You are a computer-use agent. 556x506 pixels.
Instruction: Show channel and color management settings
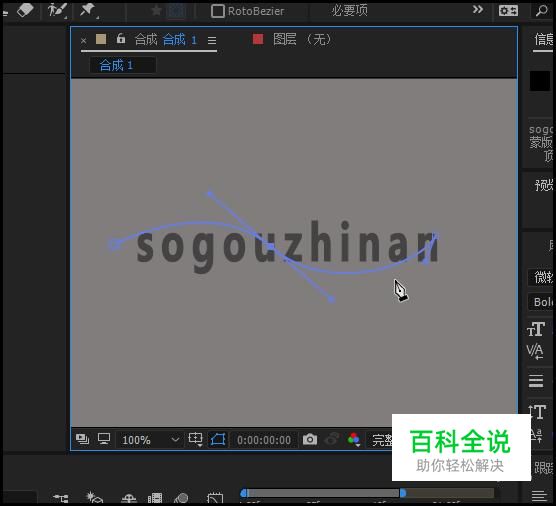click(x=353, y=440)
